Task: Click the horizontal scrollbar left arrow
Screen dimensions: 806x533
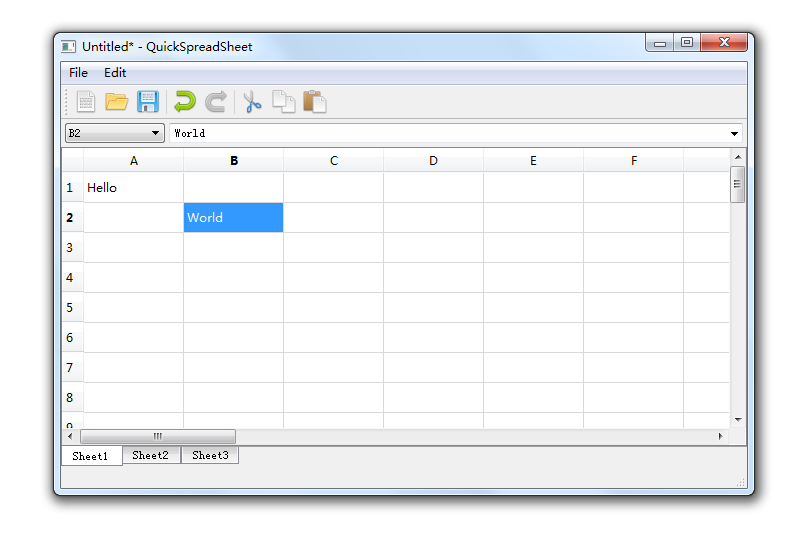Action: pos(70,436)
